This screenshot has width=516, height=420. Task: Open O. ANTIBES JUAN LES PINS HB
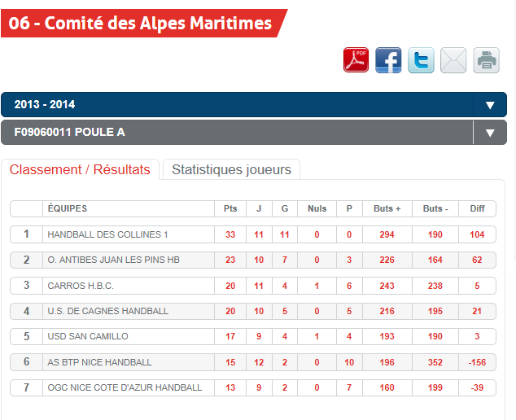(114, 260)
